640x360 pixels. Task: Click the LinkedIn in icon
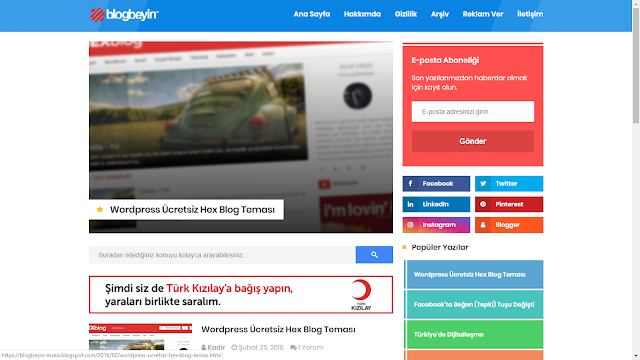(410, 204)
